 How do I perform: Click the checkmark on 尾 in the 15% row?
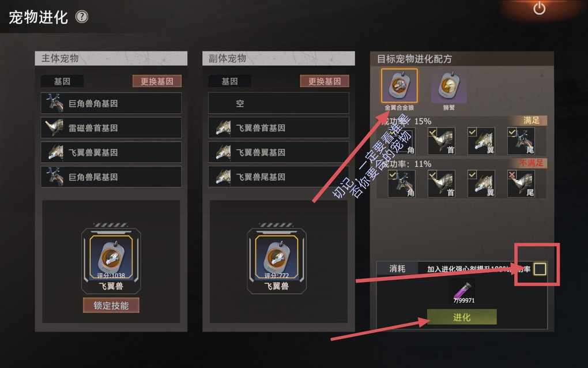pos(512,132)
